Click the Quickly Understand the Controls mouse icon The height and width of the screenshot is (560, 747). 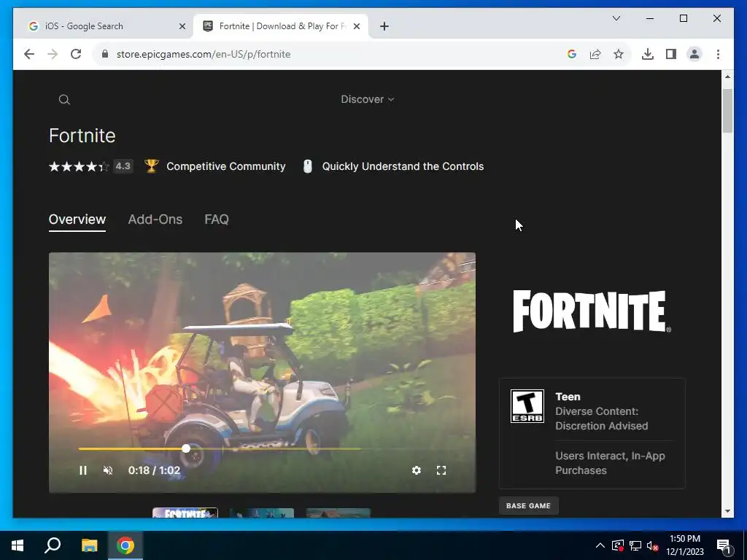pos(308,166)
